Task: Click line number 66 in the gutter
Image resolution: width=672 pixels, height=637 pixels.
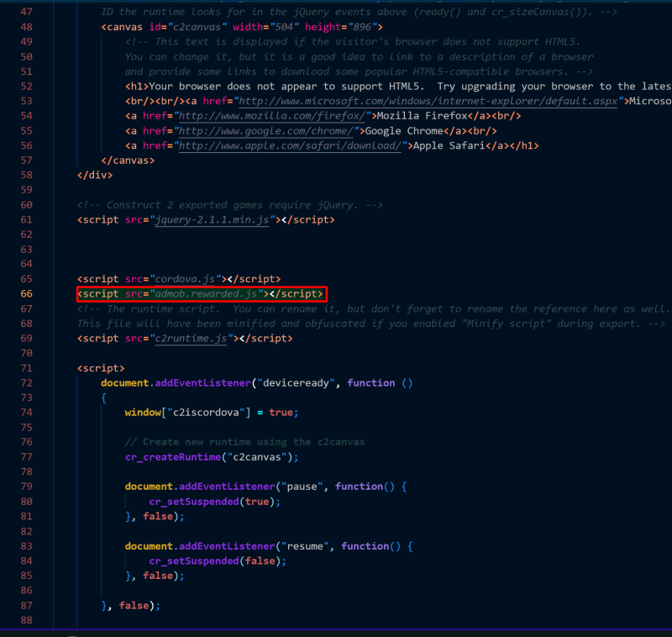Action: pyautogui.click(x=26, y=293)
